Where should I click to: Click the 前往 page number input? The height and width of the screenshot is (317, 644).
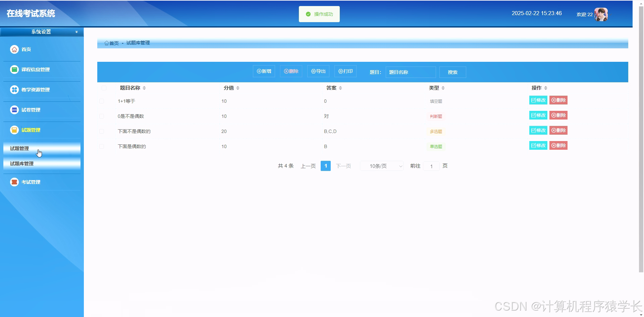point(431,166)
